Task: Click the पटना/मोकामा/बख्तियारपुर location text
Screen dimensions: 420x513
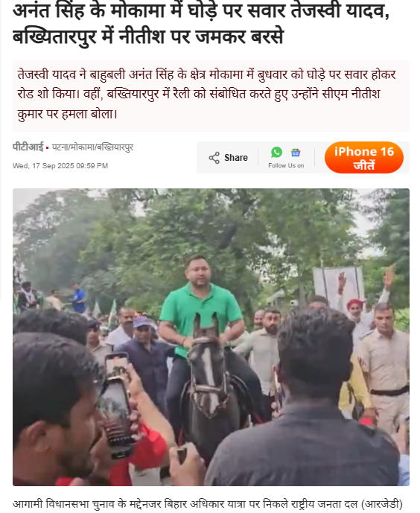Action: [x=92, y=147]
